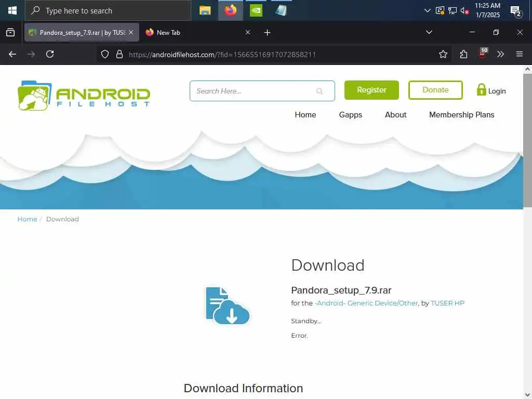Click the Windows taskbar search box

click(x=108, y=10)
